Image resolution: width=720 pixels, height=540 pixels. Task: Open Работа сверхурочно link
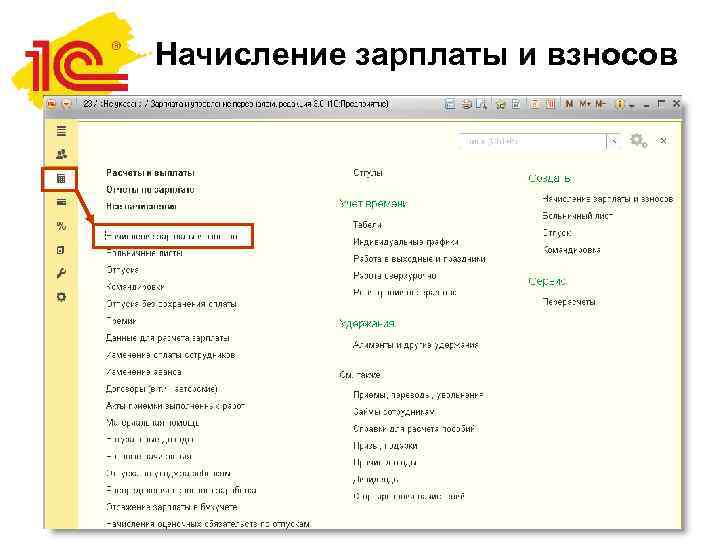pos(394,276)
